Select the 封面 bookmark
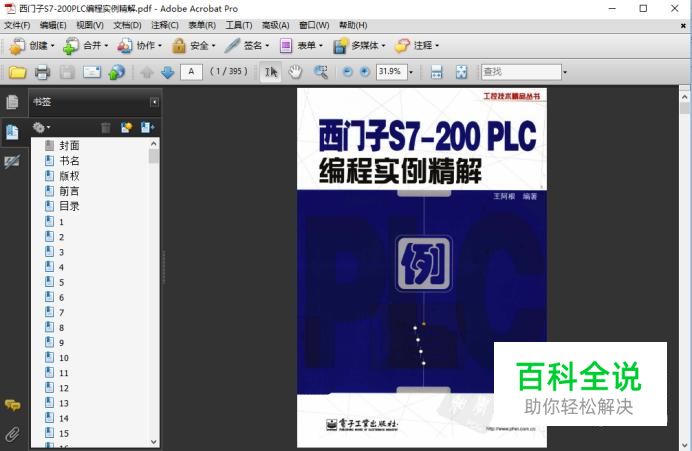Image resolution: width=692 pixels, height=451 pixels. [x=69, y=146]
